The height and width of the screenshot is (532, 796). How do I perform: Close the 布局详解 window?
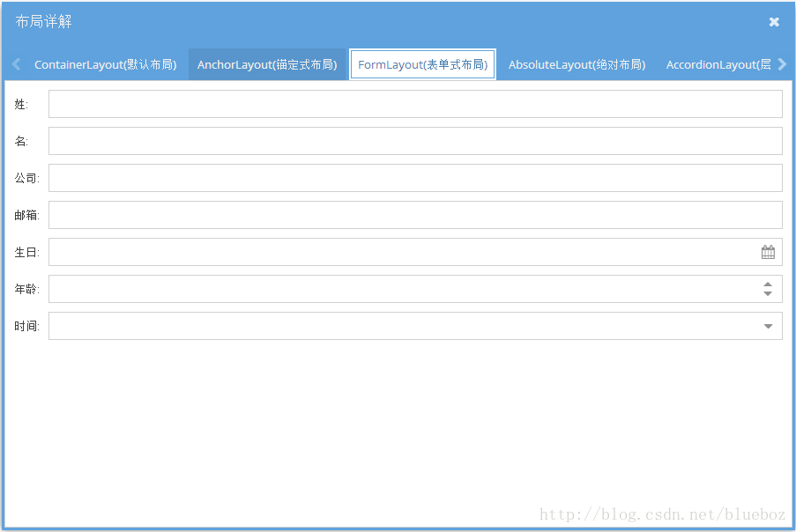click(774, 22)
